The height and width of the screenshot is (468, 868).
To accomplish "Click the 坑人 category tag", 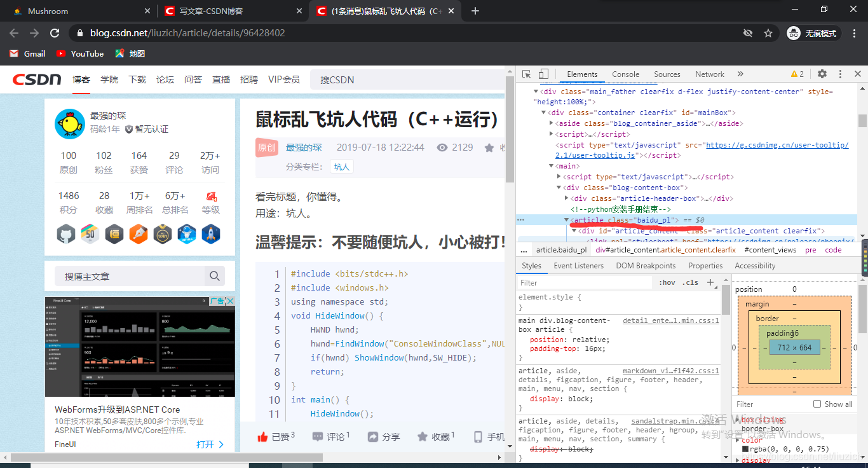I will [342, 167].
